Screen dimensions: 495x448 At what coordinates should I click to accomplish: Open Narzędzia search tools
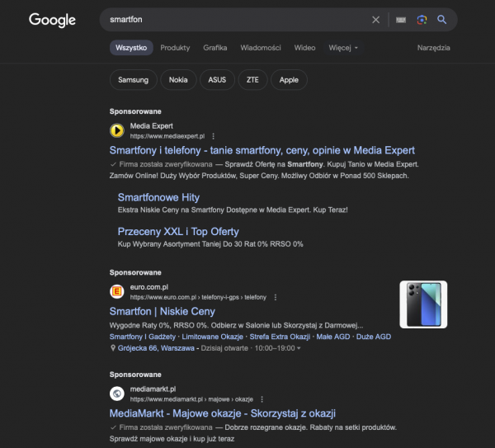click(x=433, y=48)
